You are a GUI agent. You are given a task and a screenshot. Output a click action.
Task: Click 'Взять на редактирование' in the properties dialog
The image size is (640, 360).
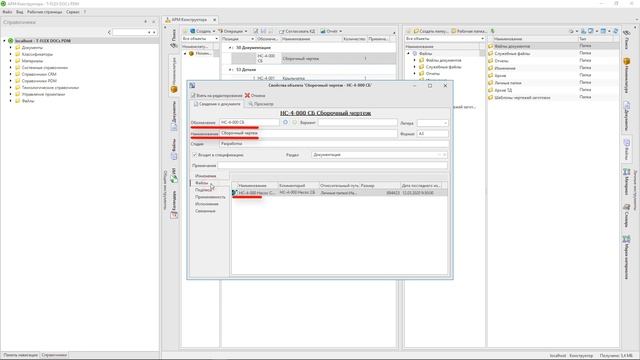pyautogui.click(x=217, y=96)
